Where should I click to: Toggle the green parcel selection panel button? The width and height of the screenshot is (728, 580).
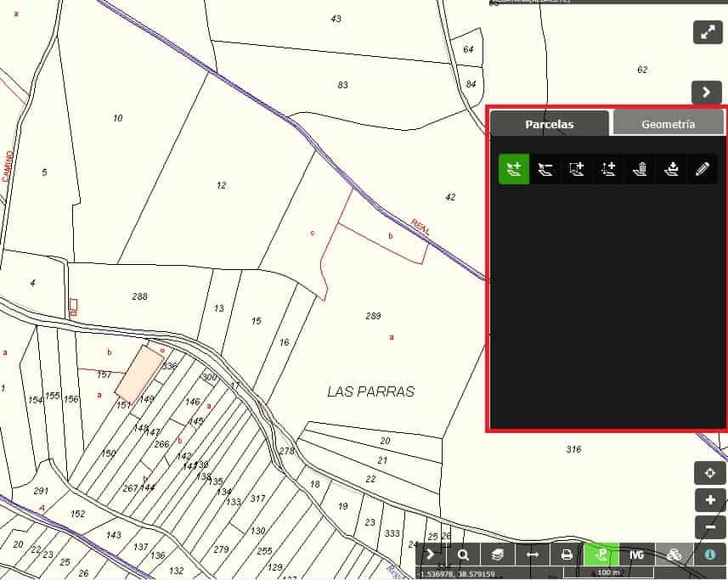pyautogui.click(x=601, y=555)
